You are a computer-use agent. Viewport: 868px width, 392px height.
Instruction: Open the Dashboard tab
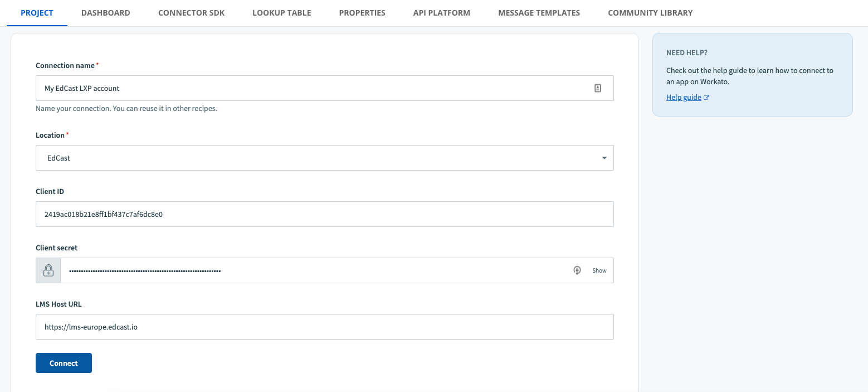point(106,13)
